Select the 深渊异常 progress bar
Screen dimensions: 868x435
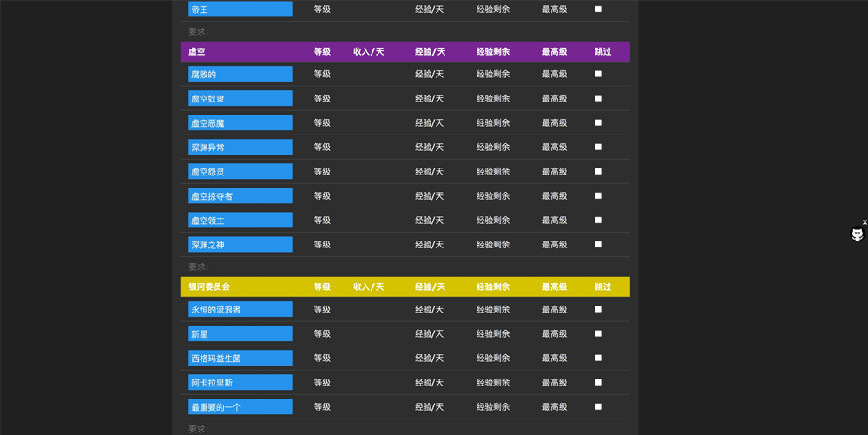240,148
